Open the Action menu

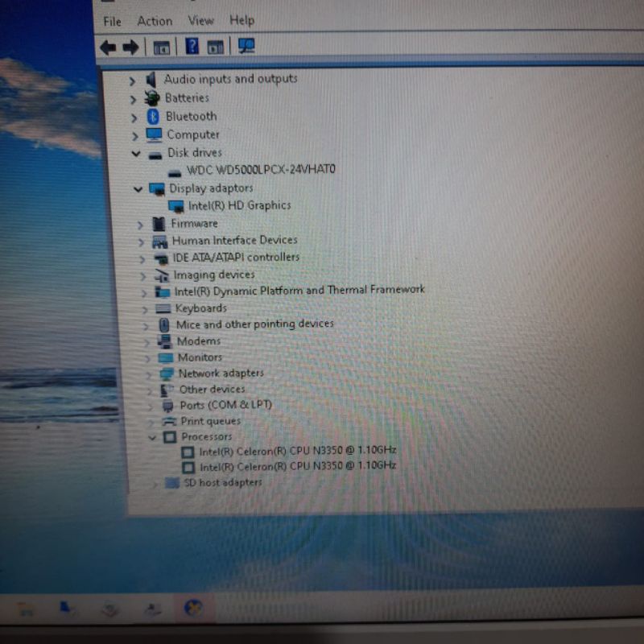tap(155, 21)
